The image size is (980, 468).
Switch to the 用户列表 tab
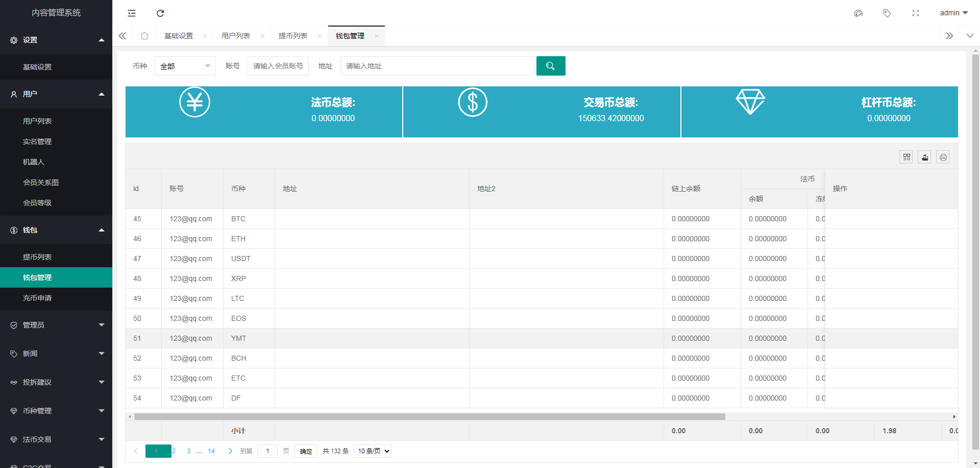(236, 36)
